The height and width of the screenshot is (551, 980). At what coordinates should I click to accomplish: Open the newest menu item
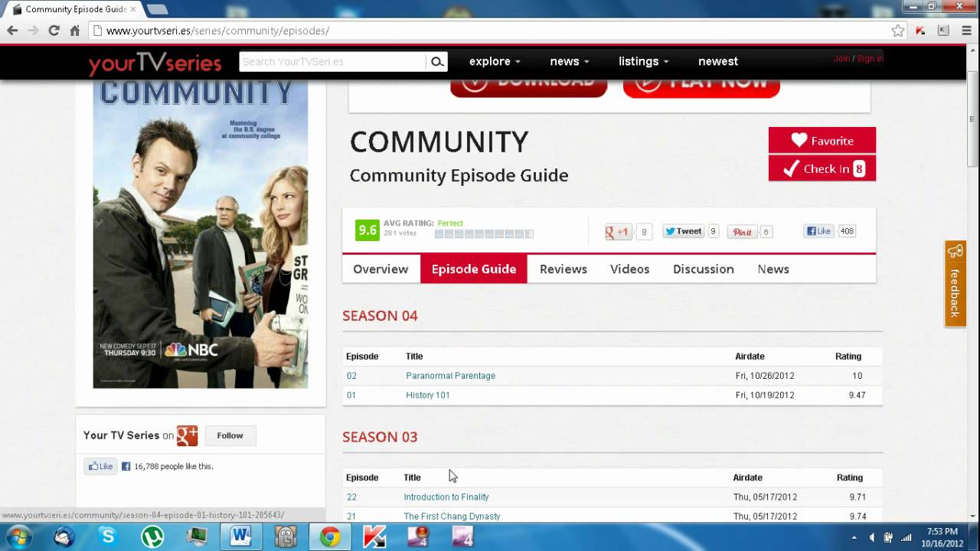click(718, 61)
